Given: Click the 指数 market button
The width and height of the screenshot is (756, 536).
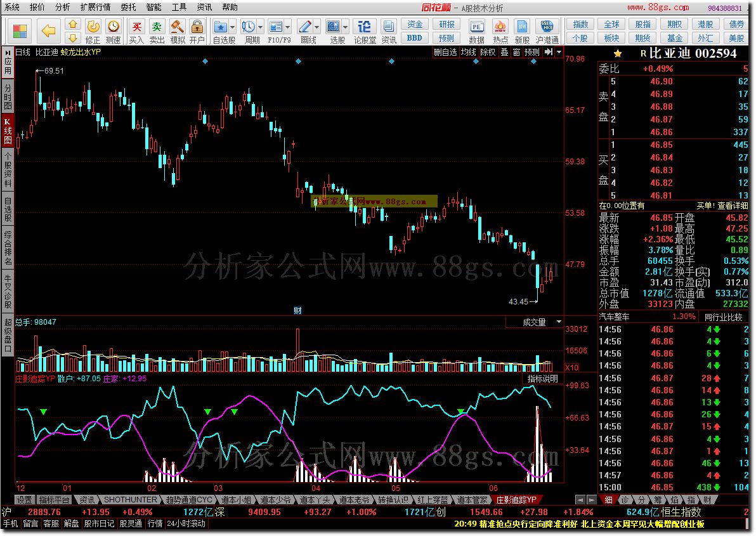Looking at the screenshot, I should tap(580, 24).
